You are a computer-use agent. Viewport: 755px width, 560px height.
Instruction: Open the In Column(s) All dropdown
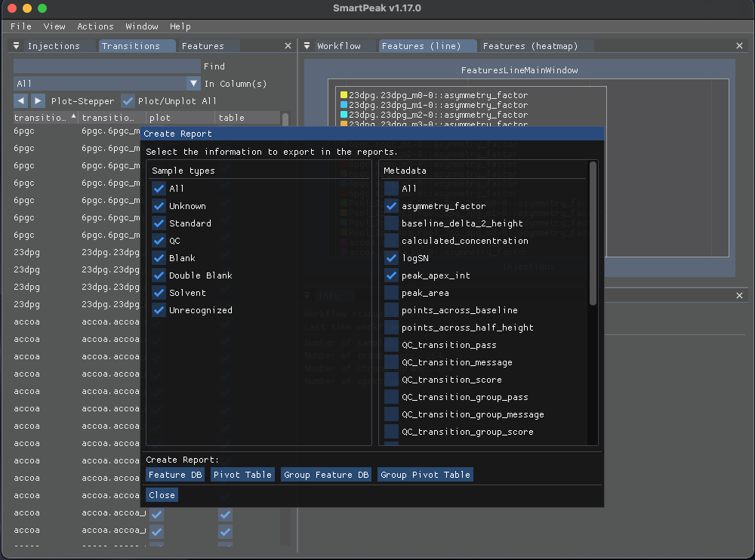coord(106,83)
